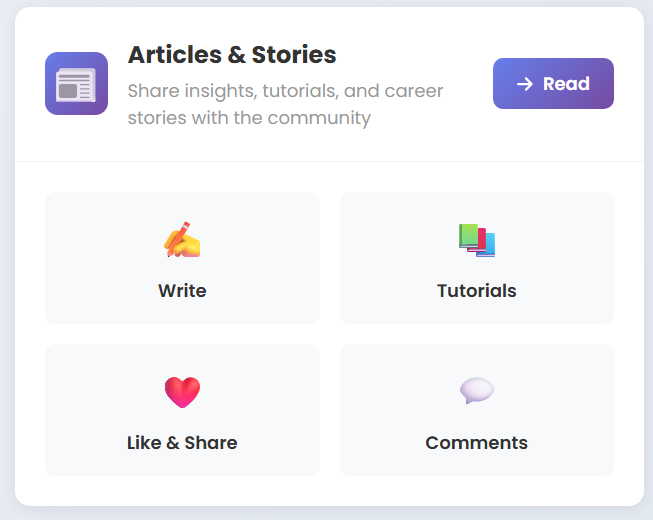Click the writing hand pencil icon
Screen dimensions: 653x520
tap(182, 240)
